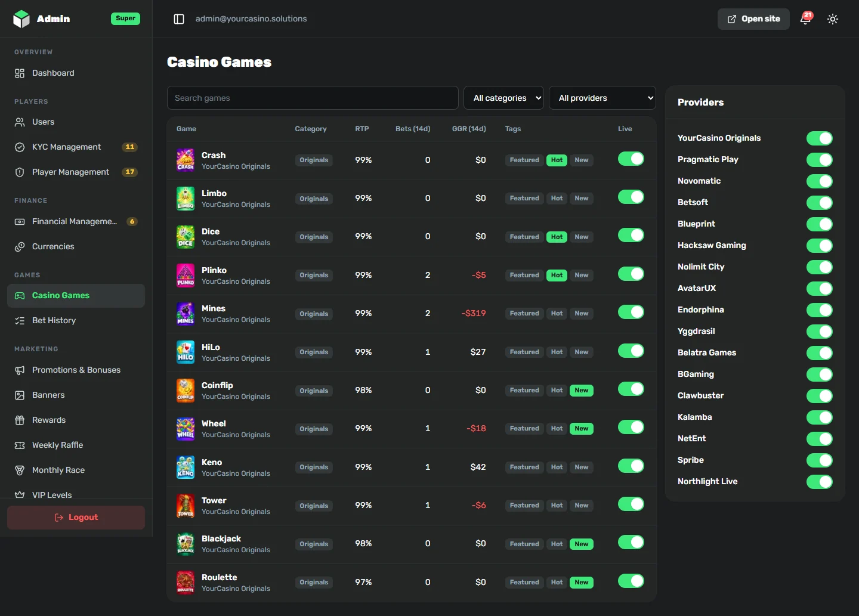This screenshot has height=616, width=859.
Task: Click the Open site button
Action: coord(753,19)
